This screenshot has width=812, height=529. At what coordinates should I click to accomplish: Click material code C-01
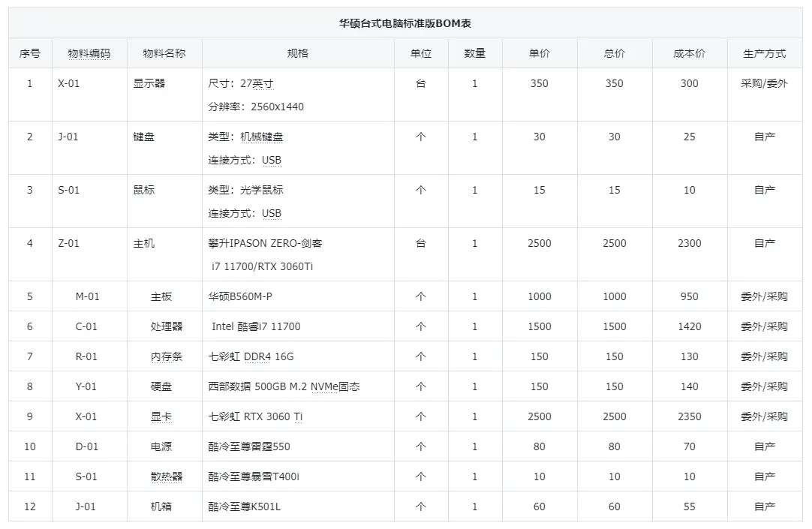pos(86,326)
